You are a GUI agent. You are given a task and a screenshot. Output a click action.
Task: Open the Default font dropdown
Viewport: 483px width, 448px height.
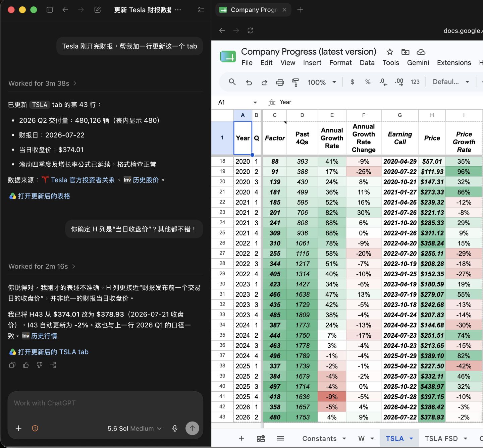451,82
